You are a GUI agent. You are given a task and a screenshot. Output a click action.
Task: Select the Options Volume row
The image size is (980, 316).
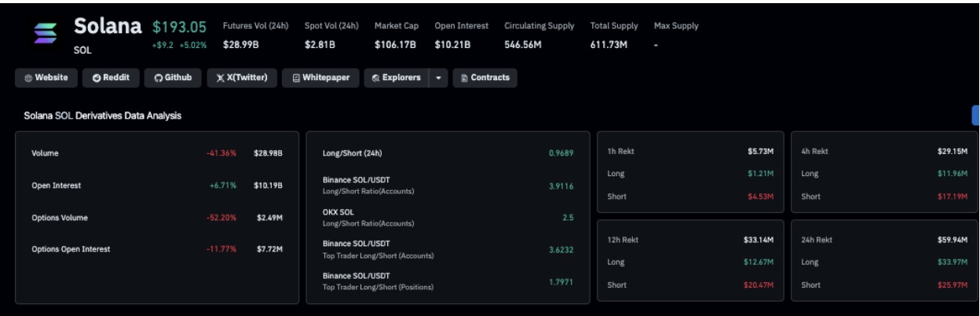[157, 217]
